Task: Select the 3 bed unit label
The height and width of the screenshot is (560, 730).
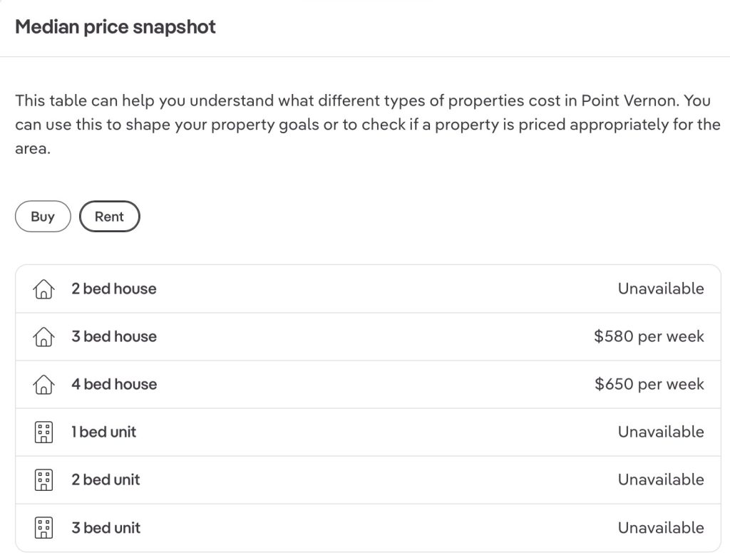Action: [106, 528]
